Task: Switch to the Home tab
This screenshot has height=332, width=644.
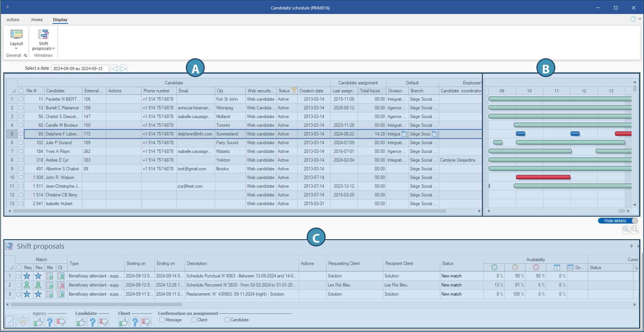Action: point(37,19)
